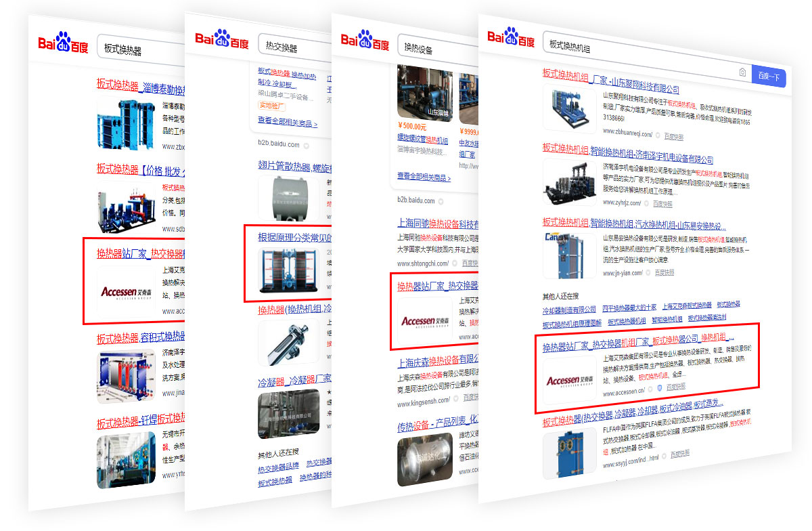Open related search 四平换热器最大的十家
This screenshot has height=531, width=812.
(629, 308)
